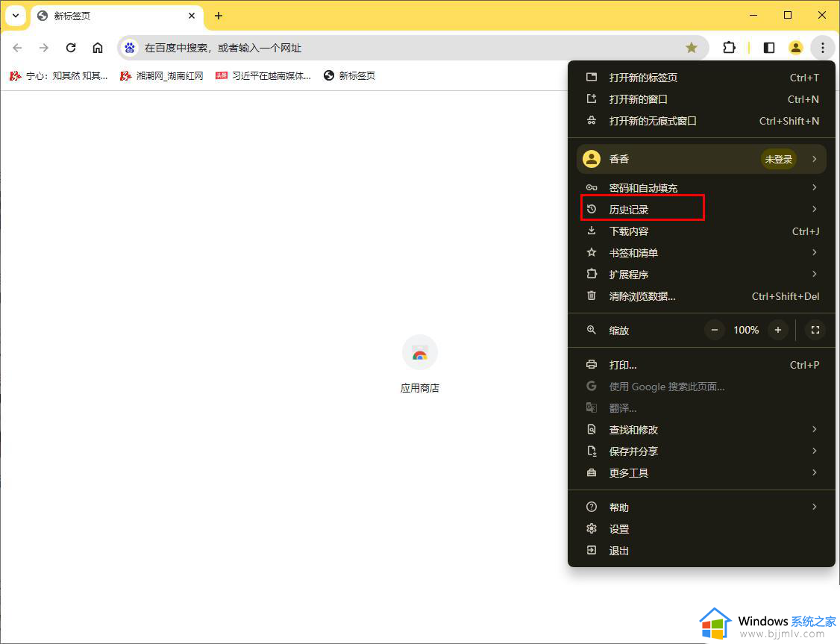Expand the 更多工具 submenu arrow

click(x=815, y=473)
